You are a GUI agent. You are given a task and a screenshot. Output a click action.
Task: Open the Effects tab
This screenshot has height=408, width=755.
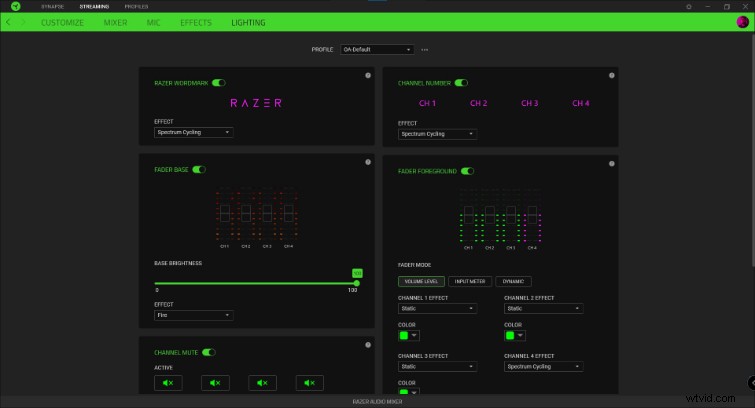pos(195,23)
